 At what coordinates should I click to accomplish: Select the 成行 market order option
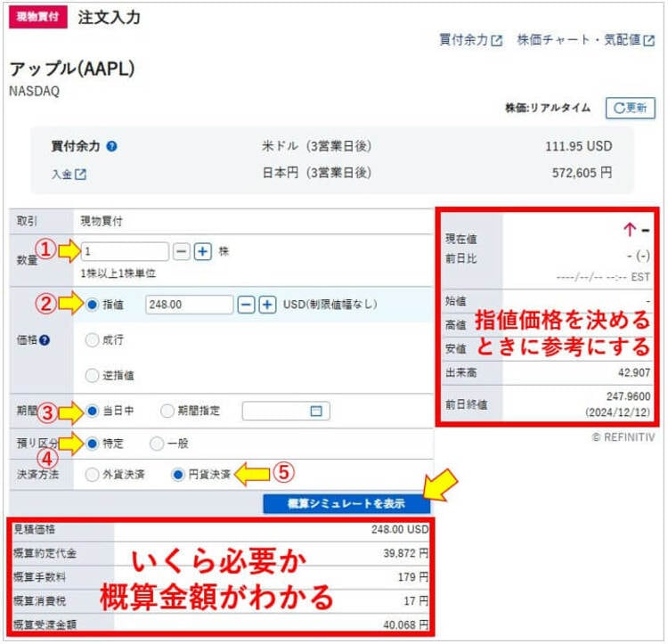[x=93, y=339]
